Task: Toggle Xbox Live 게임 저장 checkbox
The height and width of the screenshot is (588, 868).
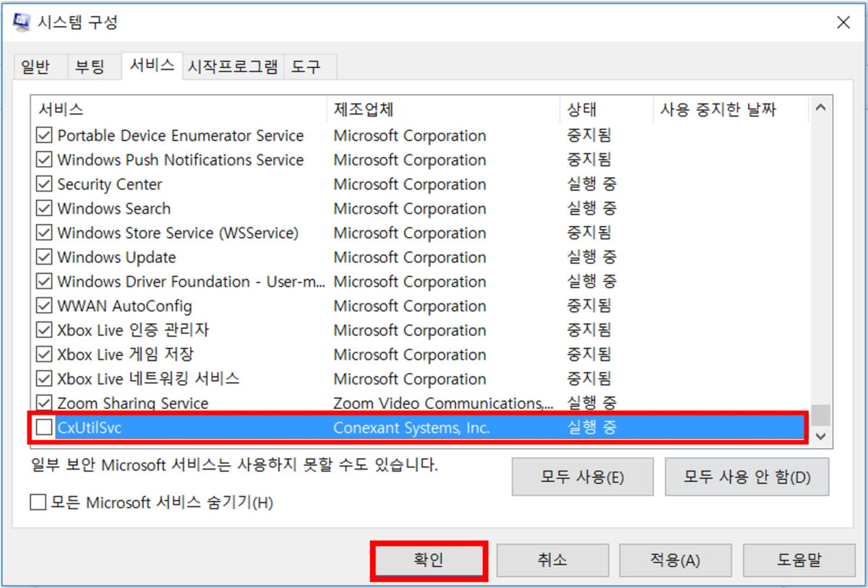Action: [x=44, y=355]
